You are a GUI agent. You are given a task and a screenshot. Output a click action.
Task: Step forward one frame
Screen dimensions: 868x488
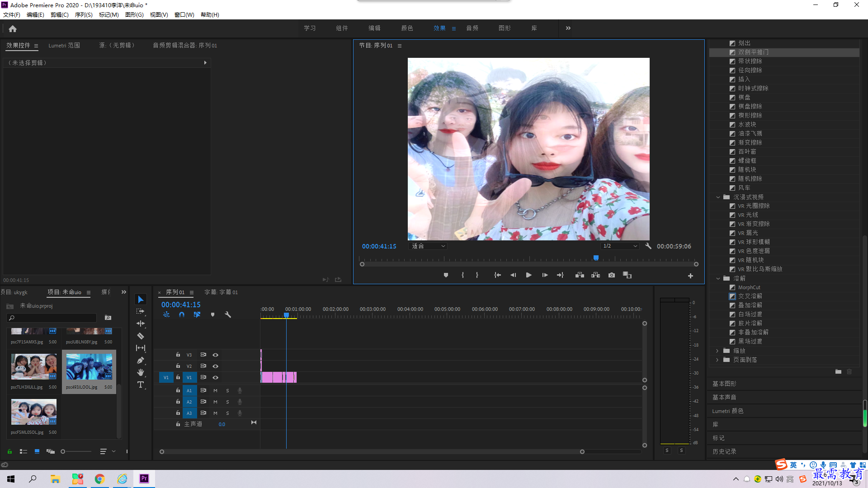(545, 275)
